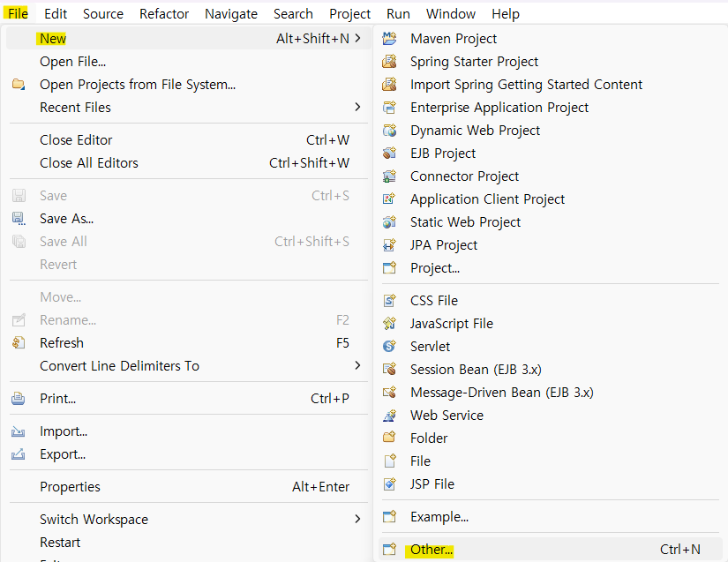Click the new File icon
The height and width of the screenshot is (562, 728).
pos(389,461)
